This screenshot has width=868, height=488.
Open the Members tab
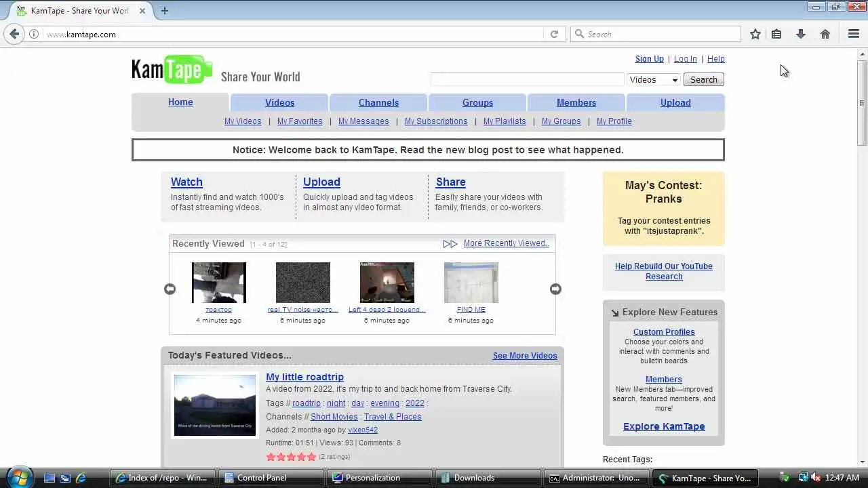[x=576, y=102]
